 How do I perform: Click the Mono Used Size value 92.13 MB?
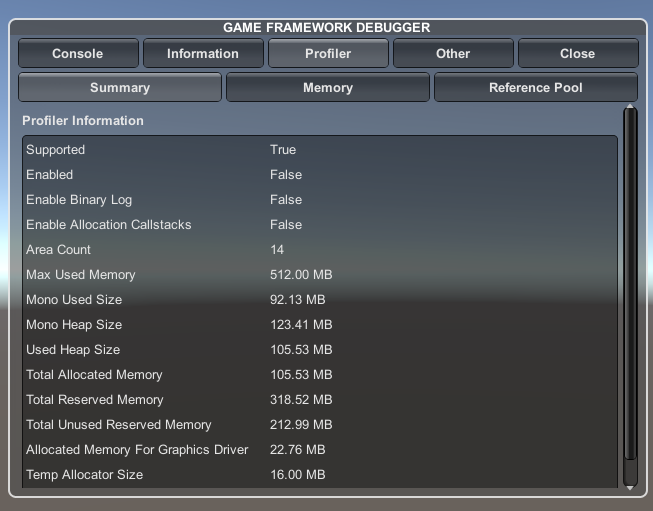297,300
